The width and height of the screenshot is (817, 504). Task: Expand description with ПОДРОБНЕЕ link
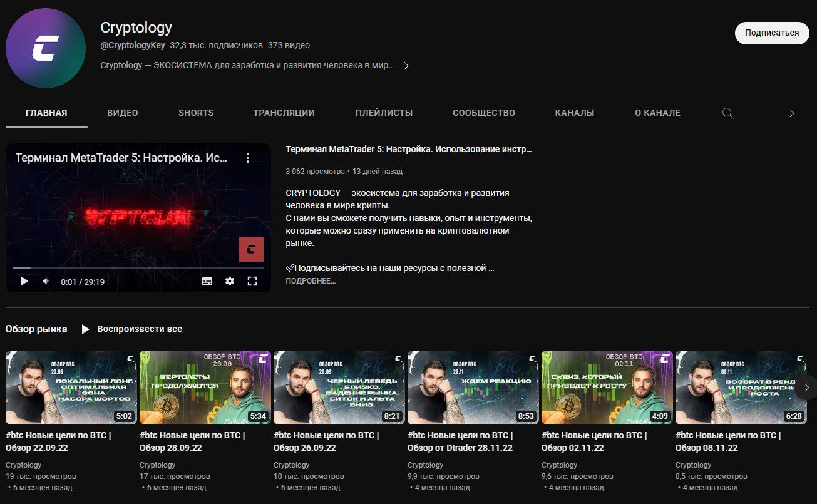click(311, 281)
